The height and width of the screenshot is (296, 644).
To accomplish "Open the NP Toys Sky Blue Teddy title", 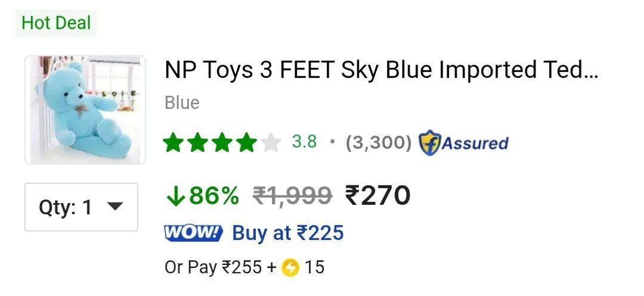I will tap(380, 70).
